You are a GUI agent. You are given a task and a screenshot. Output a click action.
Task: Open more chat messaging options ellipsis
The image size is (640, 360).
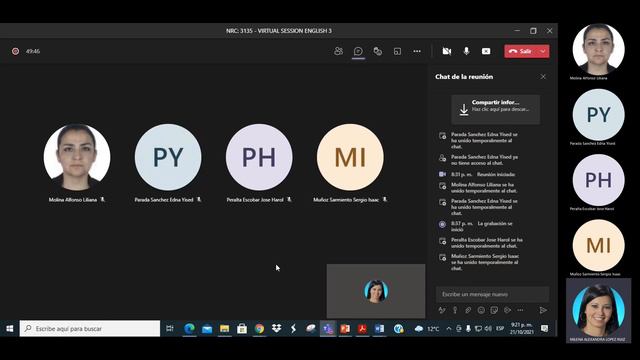[x=520, y=310]
